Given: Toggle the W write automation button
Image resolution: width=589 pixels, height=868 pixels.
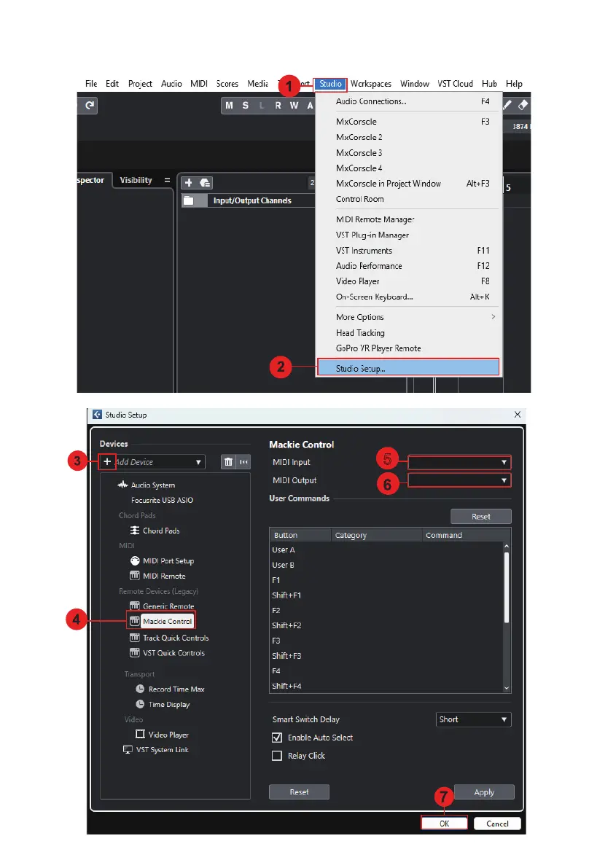Looking at the screenshot, I should [x=294, y=105].
